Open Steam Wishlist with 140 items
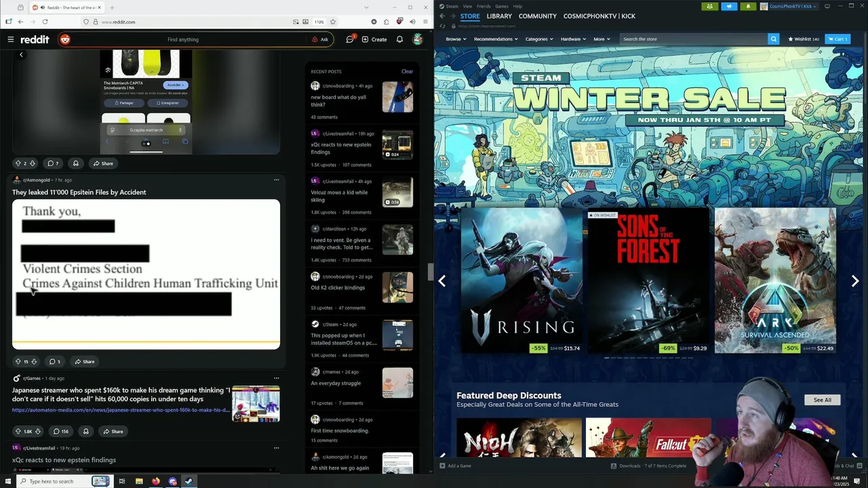This screenshot has width=868, height=488. coord(803,39)
